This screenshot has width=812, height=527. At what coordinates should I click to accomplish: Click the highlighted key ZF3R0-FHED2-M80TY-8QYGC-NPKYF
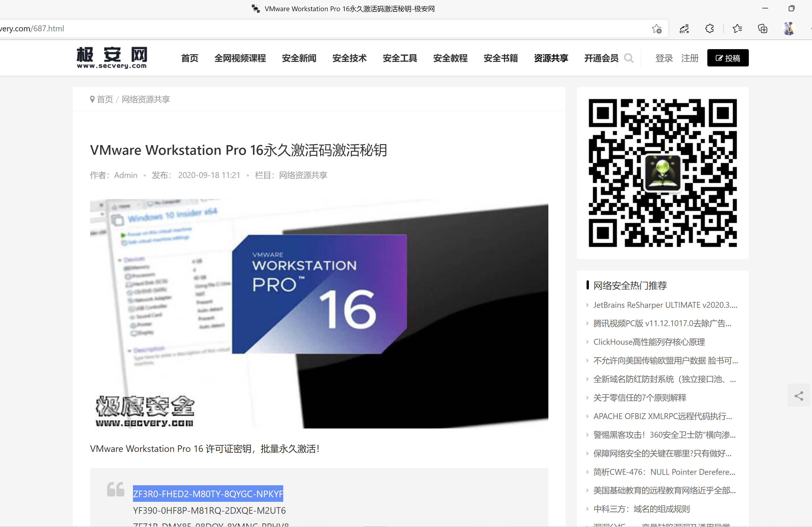208,494
